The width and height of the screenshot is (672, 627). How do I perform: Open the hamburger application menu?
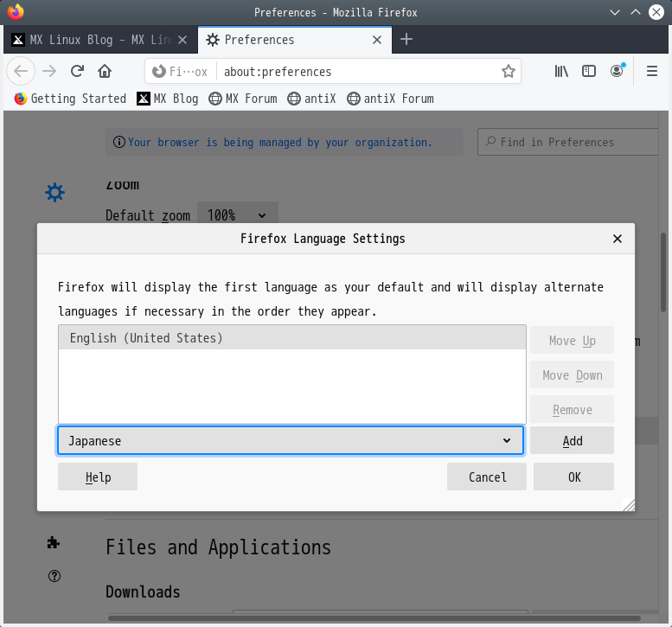click(652, 71)
